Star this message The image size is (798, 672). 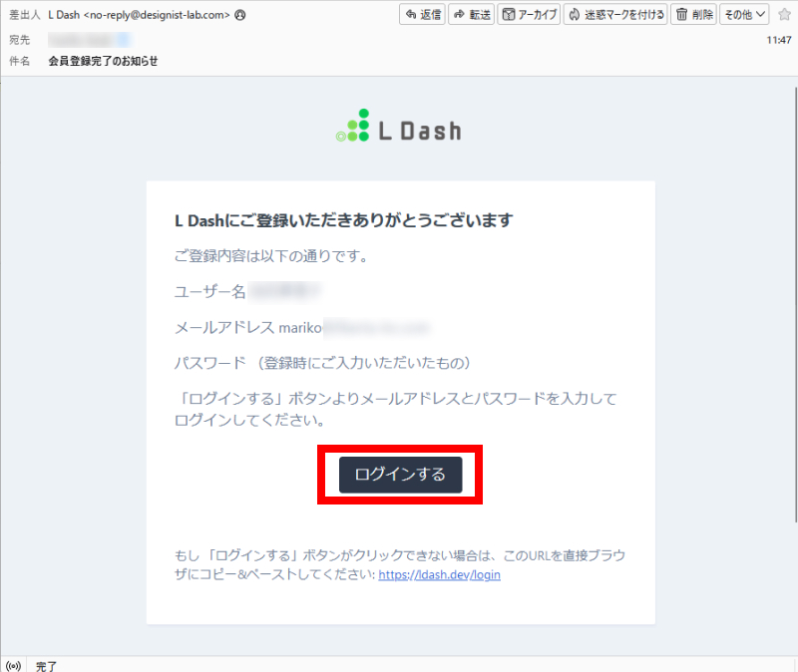tap(784, 15)
